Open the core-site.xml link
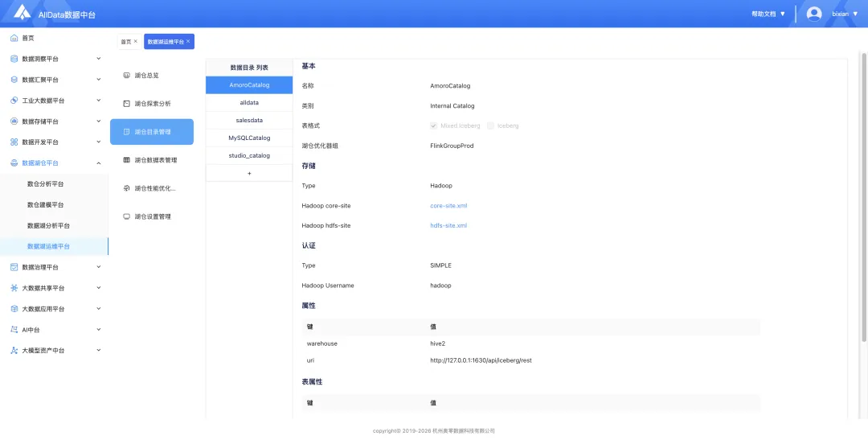The width and height of the screenshot is (868, 440). point(448,206)
